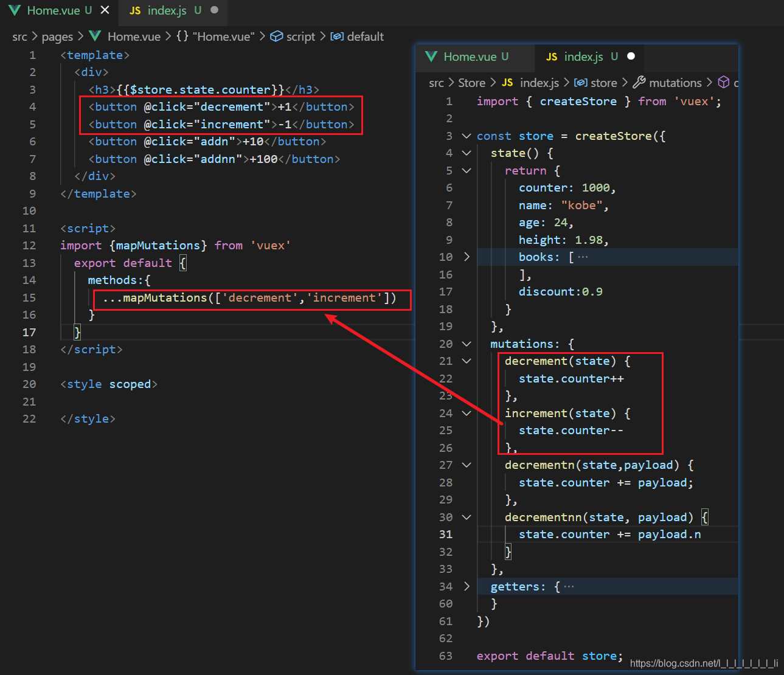Open 'script' breadcrumb segment

pyautogui.click(x=300, y=36)
